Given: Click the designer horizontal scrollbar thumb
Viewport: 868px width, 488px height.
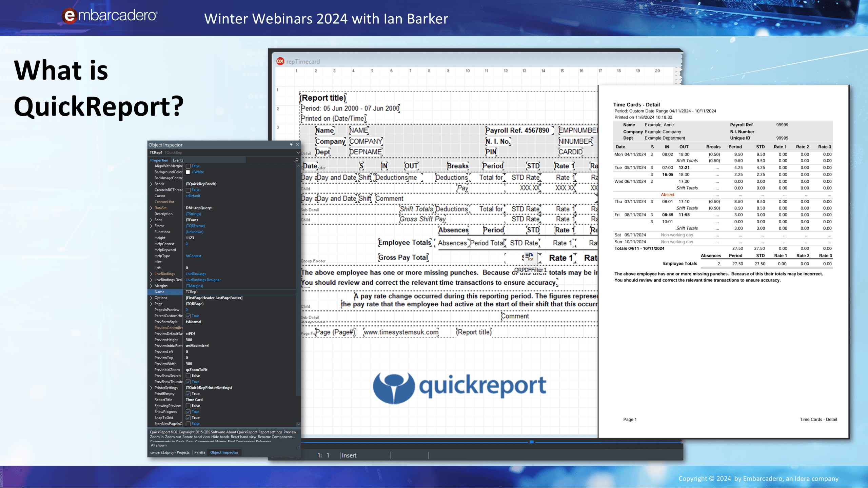Looking at the screenshot, I should pyautogui.click(x=532, y=442).
